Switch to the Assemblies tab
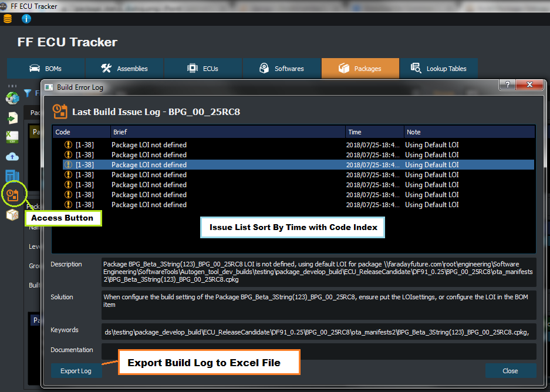550x392 pixels. pos(124,69)
